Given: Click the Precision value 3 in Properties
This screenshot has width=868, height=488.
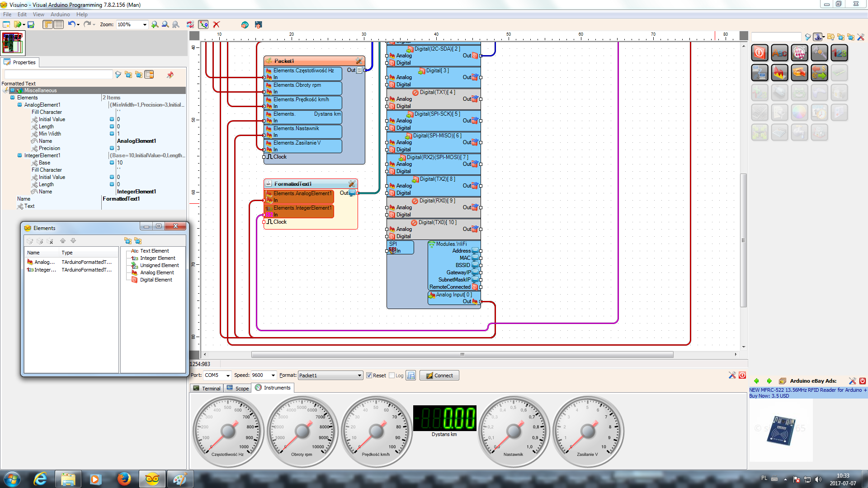Looking at the screenshot, I should coord(118,148).
